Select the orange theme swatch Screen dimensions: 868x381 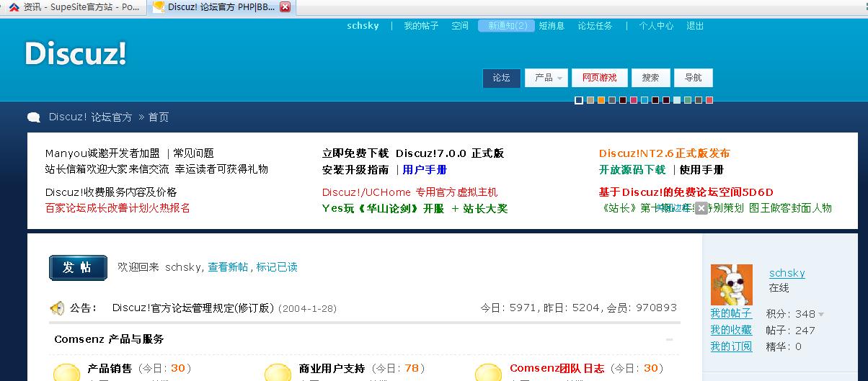tap(601, 100)
